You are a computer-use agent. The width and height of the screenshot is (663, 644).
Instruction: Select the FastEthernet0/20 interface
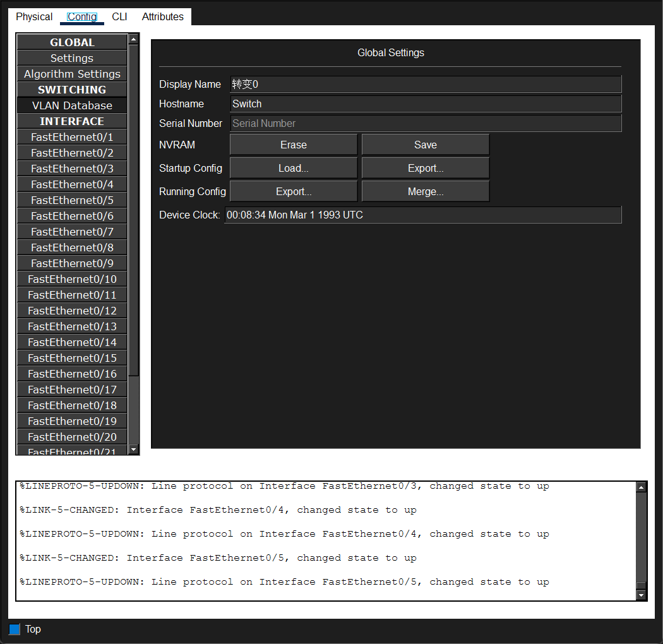[72, 437]
